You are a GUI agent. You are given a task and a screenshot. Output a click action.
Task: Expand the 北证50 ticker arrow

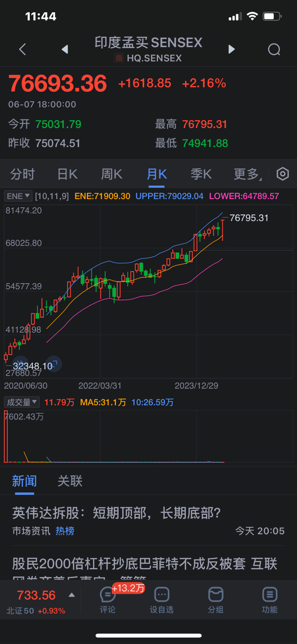72,595
